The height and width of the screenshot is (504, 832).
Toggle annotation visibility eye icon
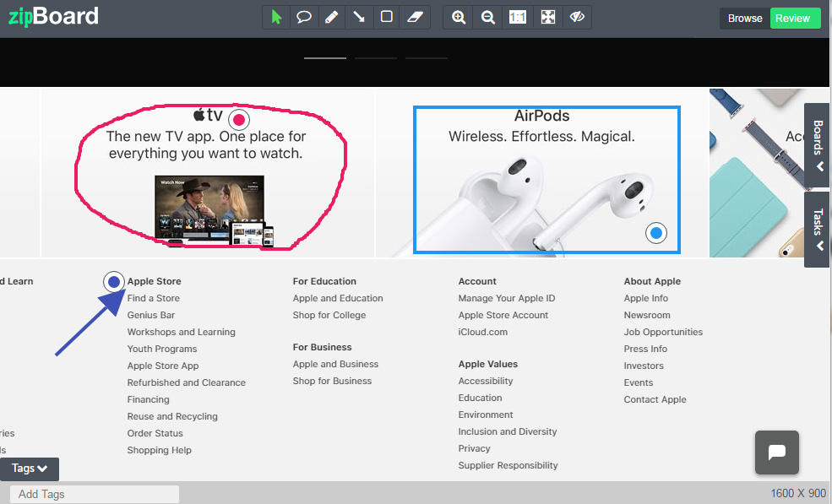(x=577, y=17)
